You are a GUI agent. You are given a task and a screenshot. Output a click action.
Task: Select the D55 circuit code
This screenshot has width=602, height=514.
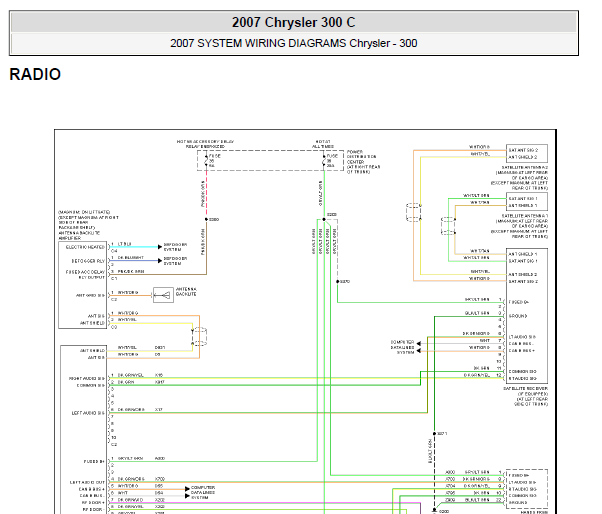(159, 486)
